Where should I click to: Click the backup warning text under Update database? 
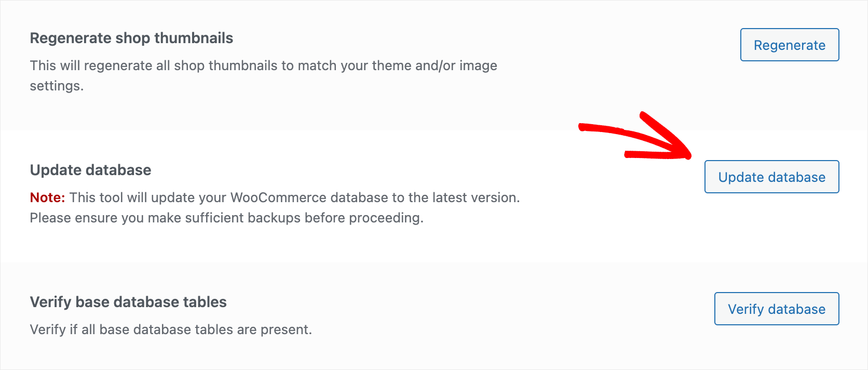click(227, 217)
